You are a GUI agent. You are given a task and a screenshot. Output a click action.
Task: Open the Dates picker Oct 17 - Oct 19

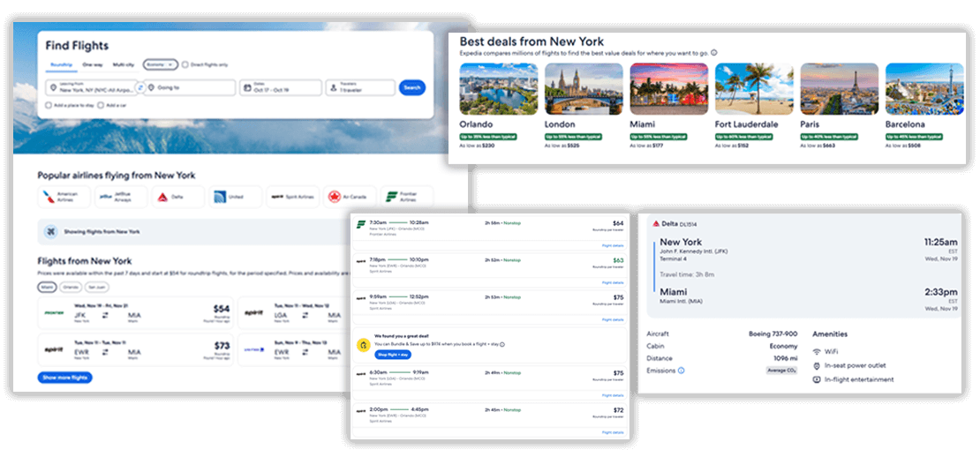point(280,87)
